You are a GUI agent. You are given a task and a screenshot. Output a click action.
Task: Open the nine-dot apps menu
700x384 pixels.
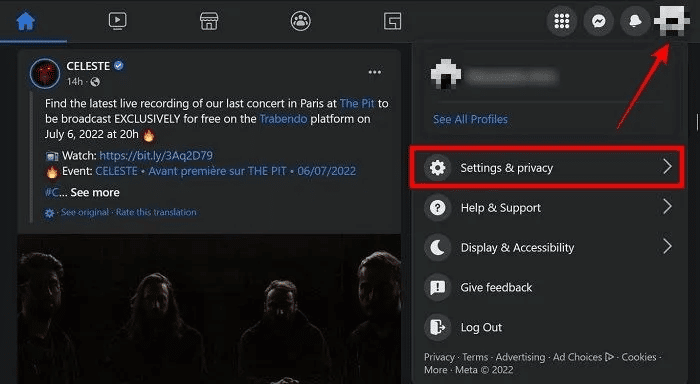[x=562, y=21]
